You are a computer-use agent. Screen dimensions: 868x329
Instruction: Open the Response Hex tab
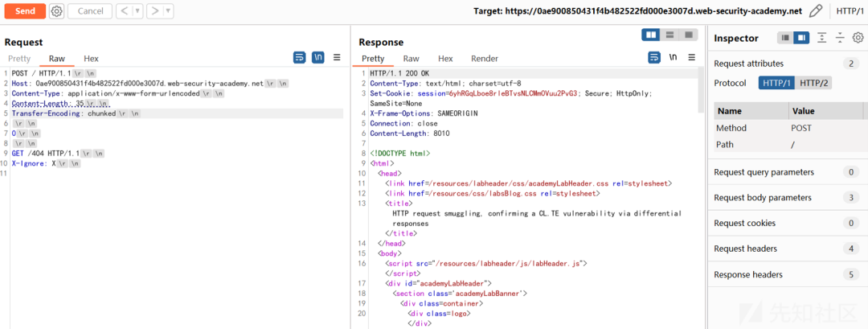[445, 59]
